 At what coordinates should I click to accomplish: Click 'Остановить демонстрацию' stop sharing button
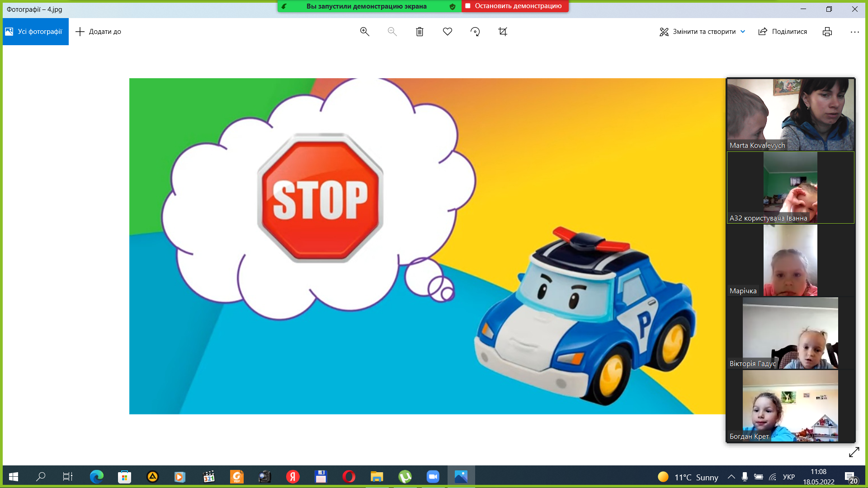515,6
